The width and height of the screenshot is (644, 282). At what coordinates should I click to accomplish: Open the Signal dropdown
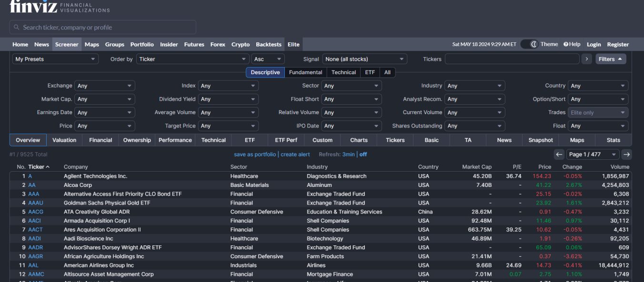[364, 59]
